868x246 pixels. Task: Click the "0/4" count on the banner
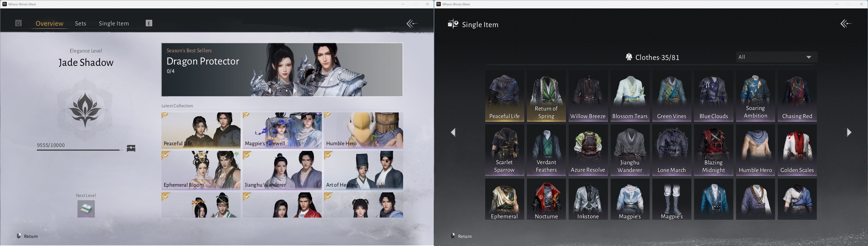pyautogui.click(x=170, y=71)
